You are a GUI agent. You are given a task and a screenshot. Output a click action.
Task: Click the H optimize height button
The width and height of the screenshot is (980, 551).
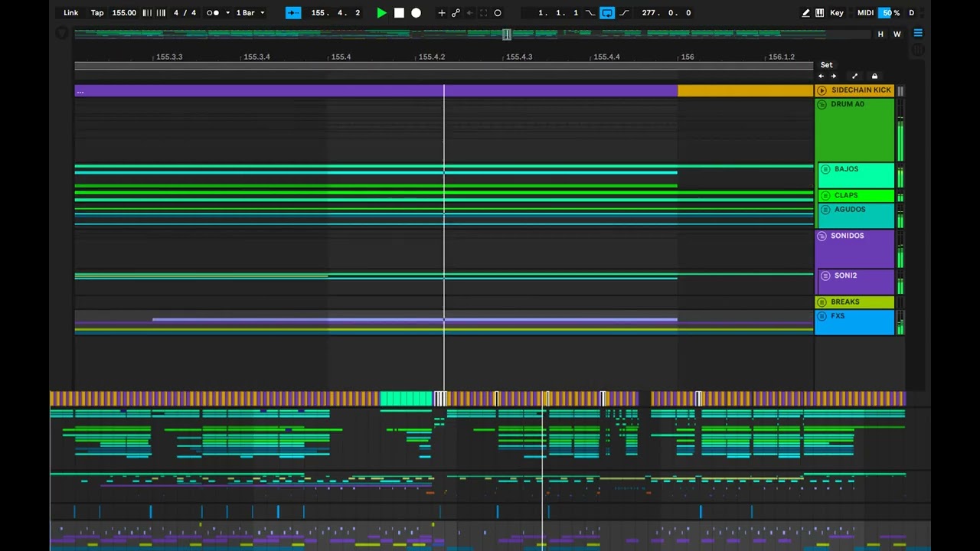tap(880, 34)
